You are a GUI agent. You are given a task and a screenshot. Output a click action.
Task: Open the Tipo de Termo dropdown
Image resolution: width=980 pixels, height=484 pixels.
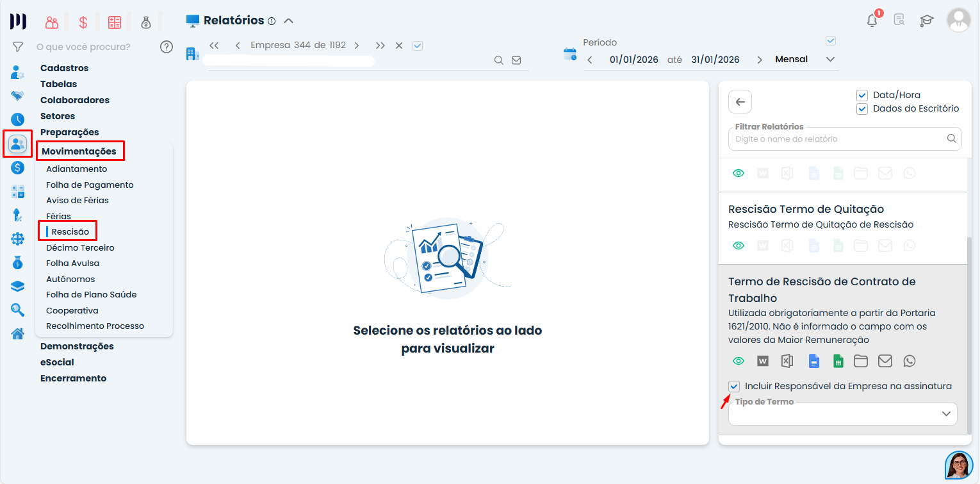(843, 414)
